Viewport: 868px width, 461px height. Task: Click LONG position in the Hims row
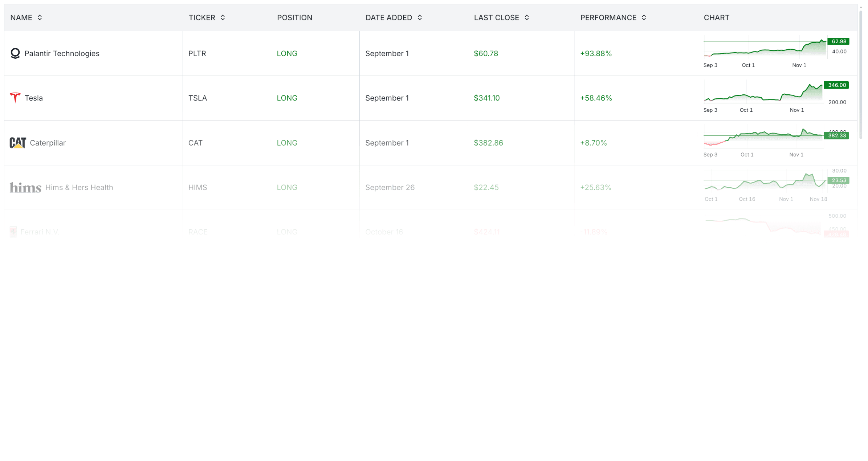(287, 187)
